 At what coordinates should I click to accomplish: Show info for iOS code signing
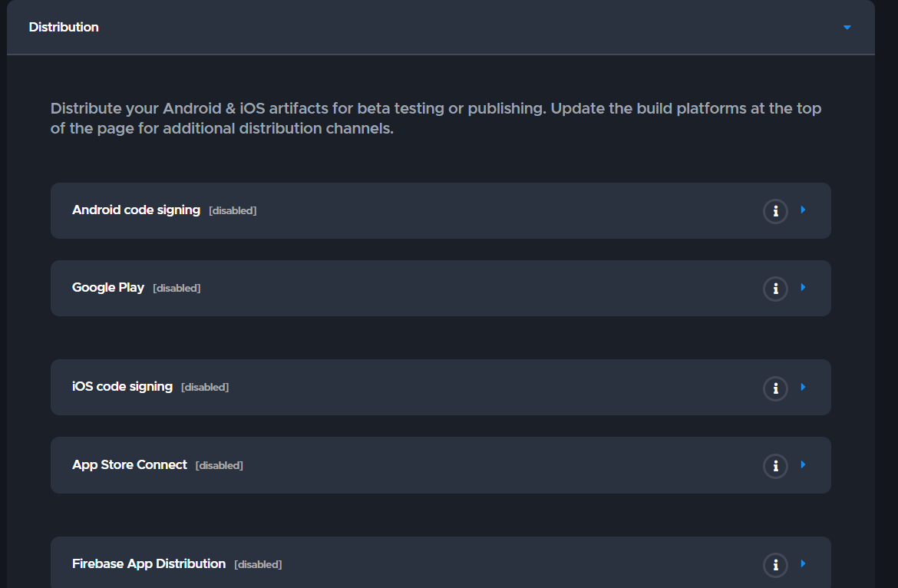point(775,388)
